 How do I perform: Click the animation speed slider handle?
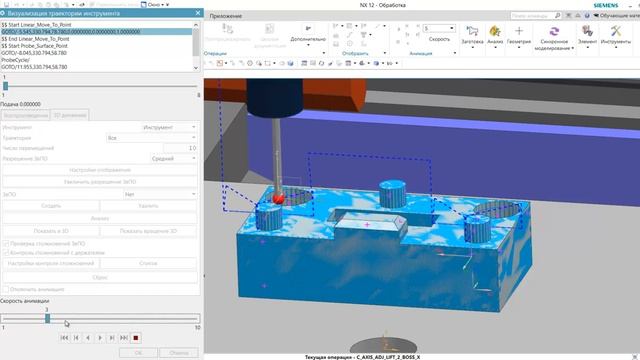pos(47,318)
